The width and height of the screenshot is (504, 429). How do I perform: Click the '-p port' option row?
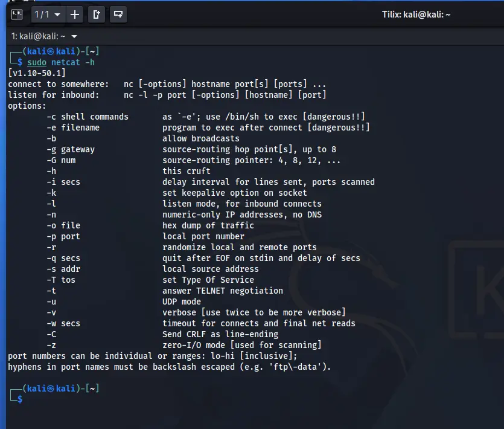tap(145, 236)
